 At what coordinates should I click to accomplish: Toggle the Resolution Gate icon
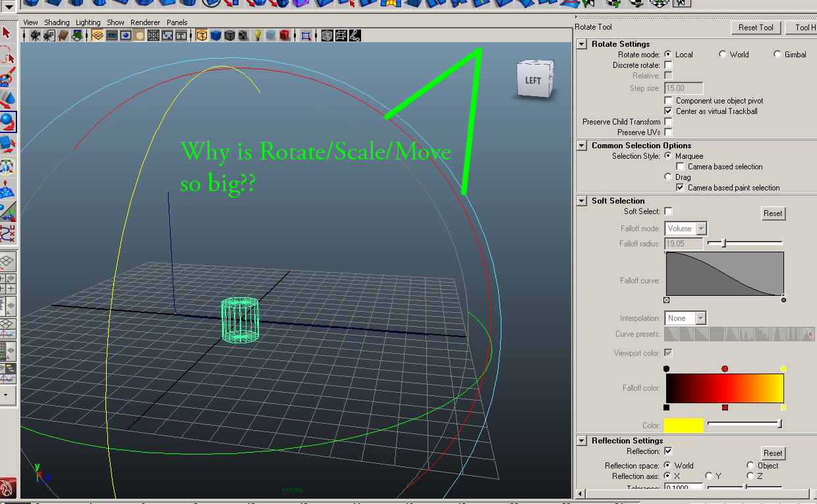125,35
